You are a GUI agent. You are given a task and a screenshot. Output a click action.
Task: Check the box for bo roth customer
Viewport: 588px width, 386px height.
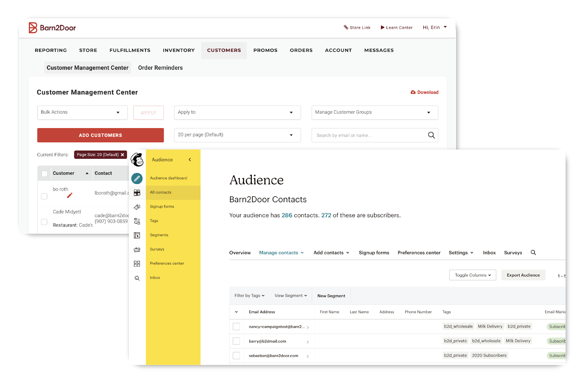coord(44,196)
